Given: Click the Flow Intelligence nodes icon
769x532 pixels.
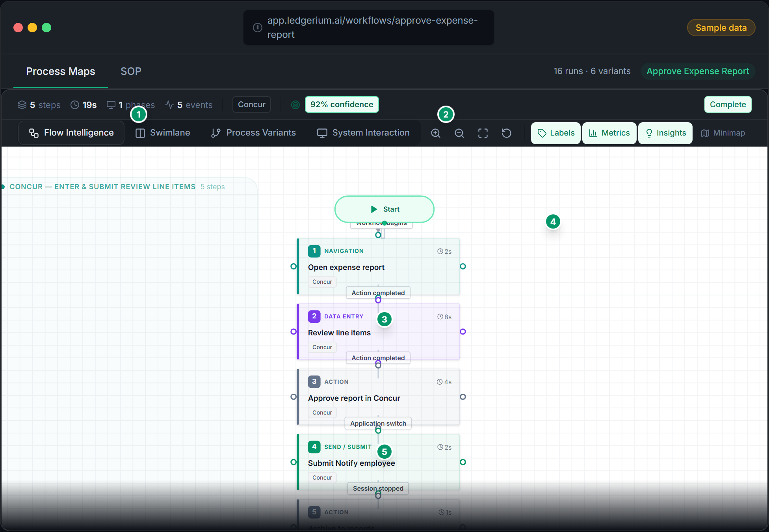Looking at the screenshot, I should [34, 133].
